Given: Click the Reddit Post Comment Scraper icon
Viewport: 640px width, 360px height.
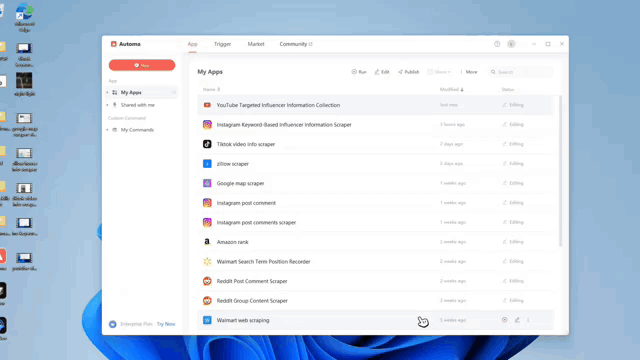Looking at the screenshot, I should tap(207, 281).
